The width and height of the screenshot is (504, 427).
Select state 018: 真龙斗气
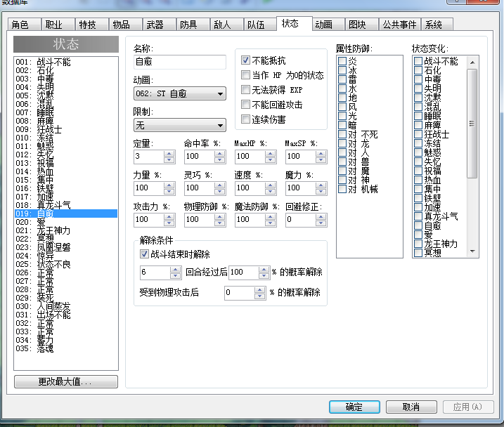pos(66,205)
